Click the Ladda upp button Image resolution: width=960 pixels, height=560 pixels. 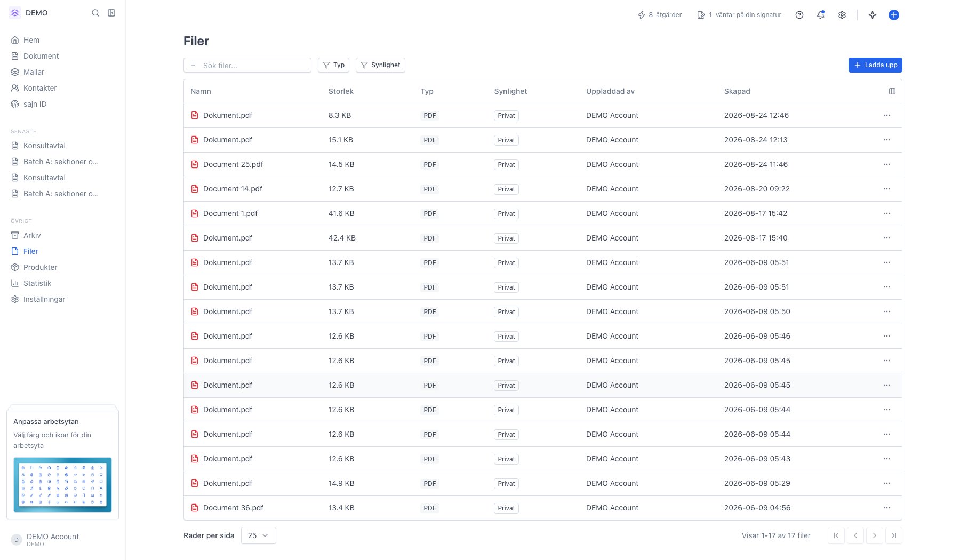coord(875,65)
